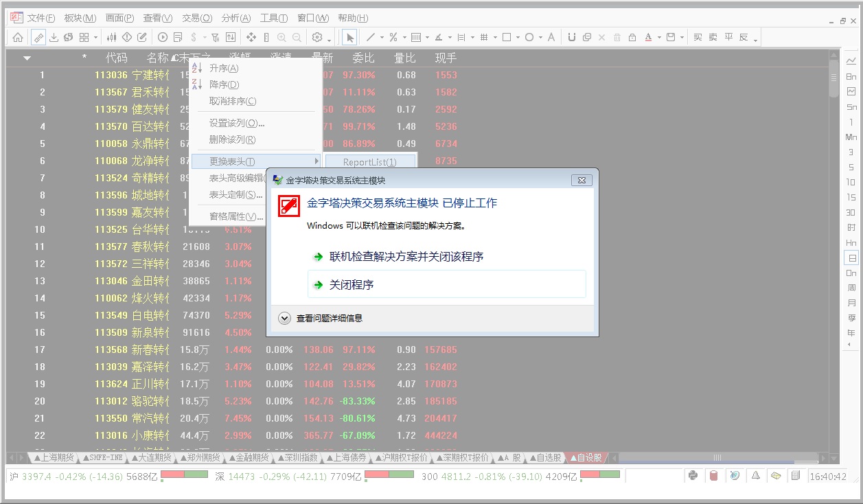Open dropdown arrow beside ellipse tool
This screenshot has width=863, height=504.
[x=540, y=38]
